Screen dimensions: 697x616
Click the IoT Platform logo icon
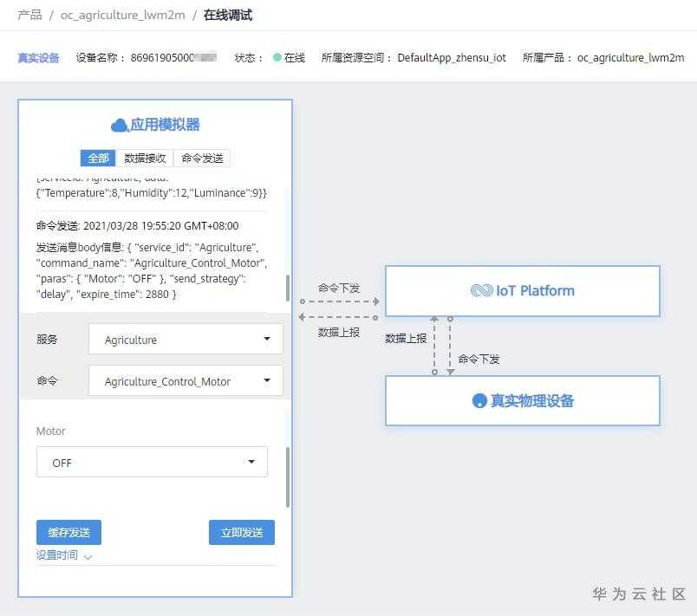point(481,290)
